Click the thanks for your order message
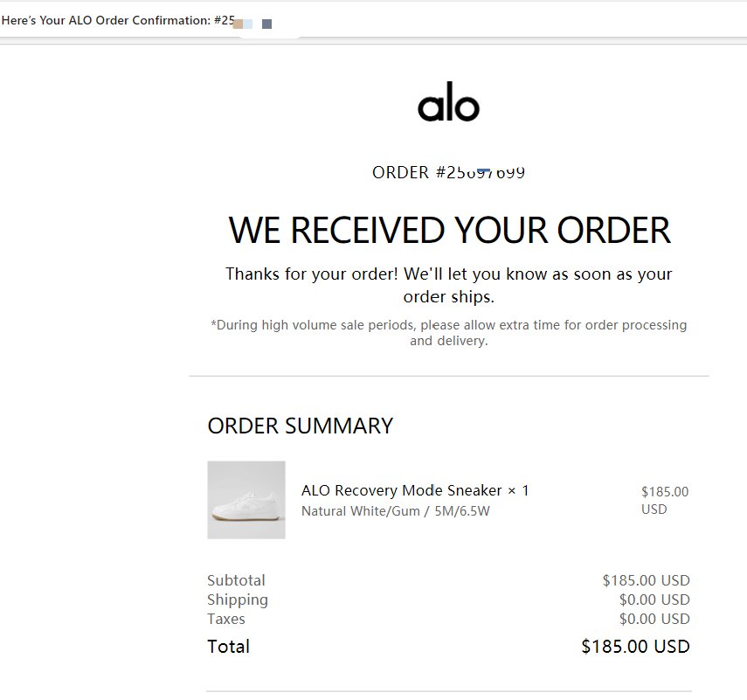The width and height of the screenshot is (747, 700). pos(448,285)
